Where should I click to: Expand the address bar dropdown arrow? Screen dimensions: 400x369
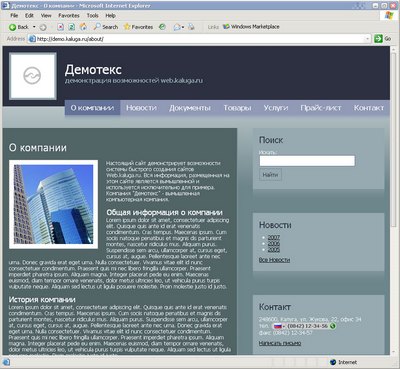[368, 39]
